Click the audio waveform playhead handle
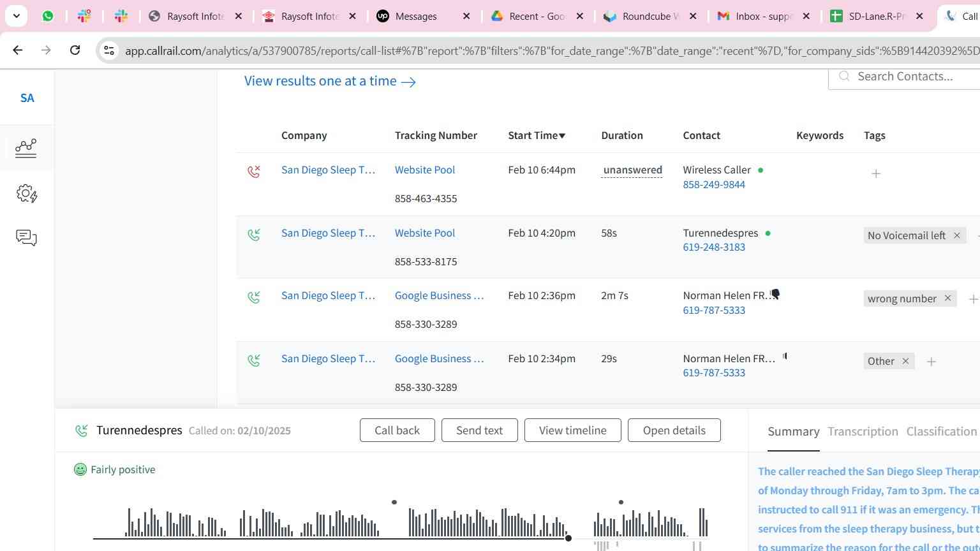This screenshot has height=551, width=980. 568,538
